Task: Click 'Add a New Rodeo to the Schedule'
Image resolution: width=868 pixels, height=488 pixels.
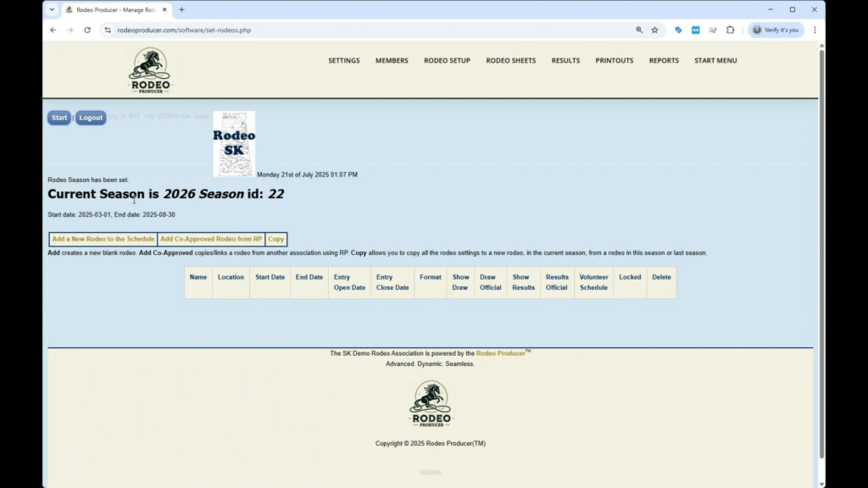Action: point(102,238)
